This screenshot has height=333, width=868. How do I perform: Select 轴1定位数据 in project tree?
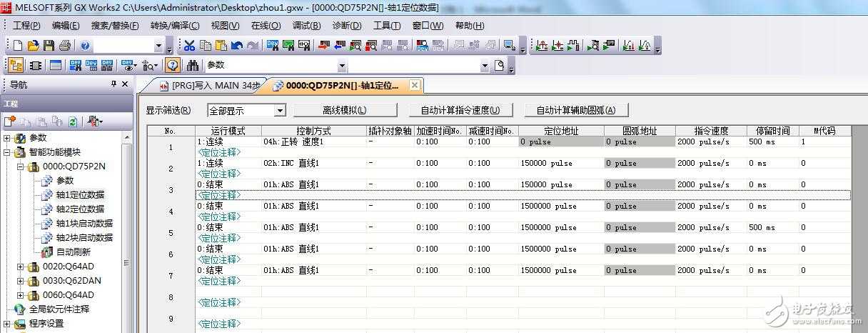tap(80, 195)
